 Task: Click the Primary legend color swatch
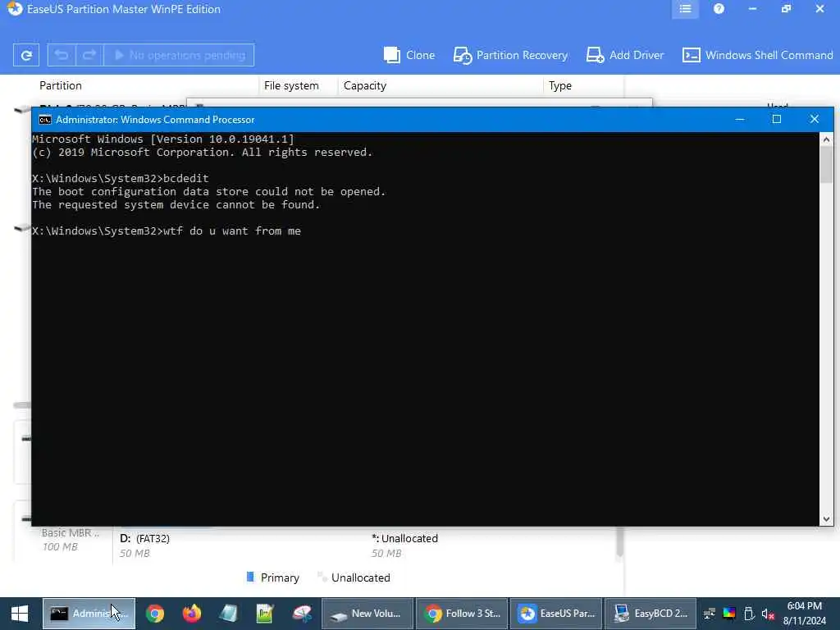click(250, 577)
